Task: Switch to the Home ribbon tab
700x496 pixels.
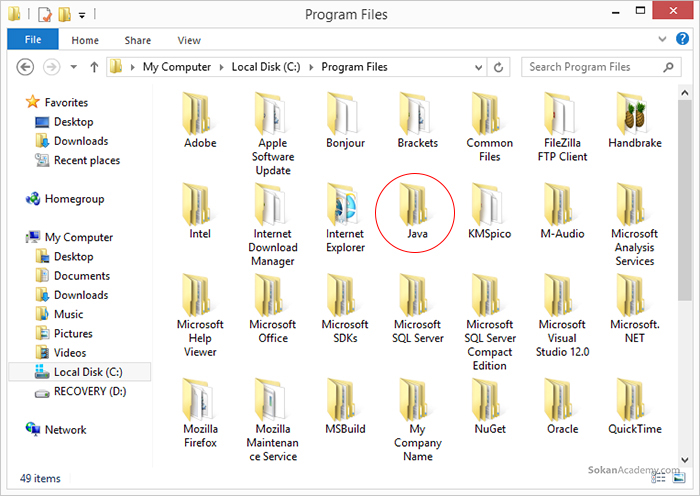Action: [85, 40]
